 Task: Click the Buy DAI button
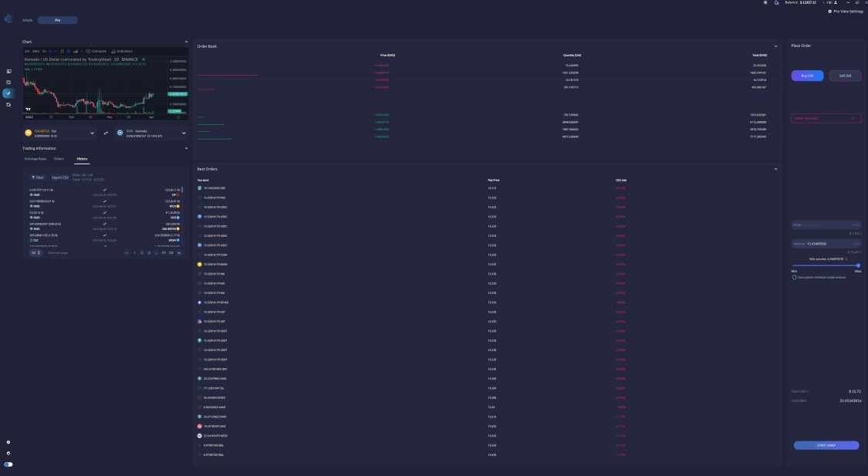point(806,76)
